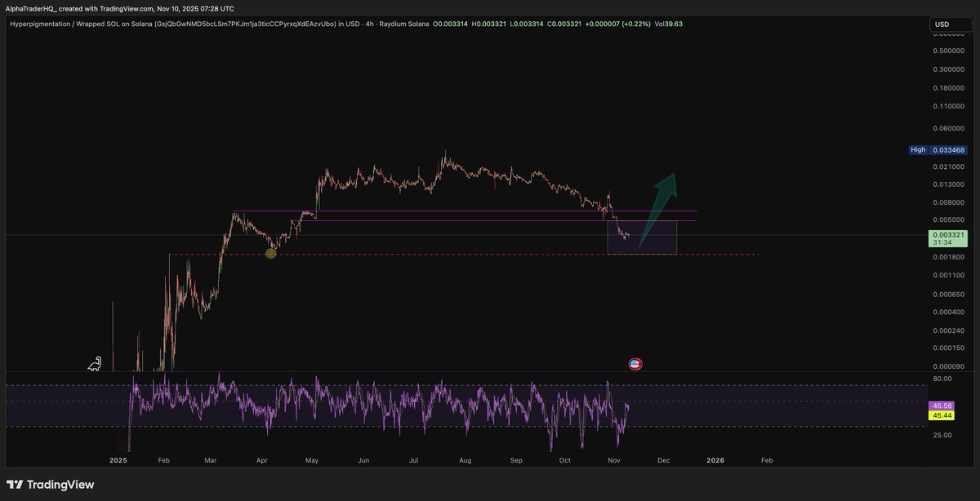Select the 2026 label on the time axis
This screenshot has width=980, height=501.
[715, 459]
